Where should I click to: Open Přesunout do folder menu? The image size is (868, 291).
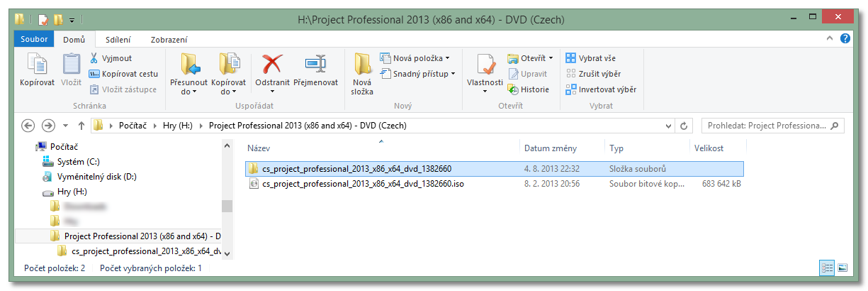[x=188, y=75]
